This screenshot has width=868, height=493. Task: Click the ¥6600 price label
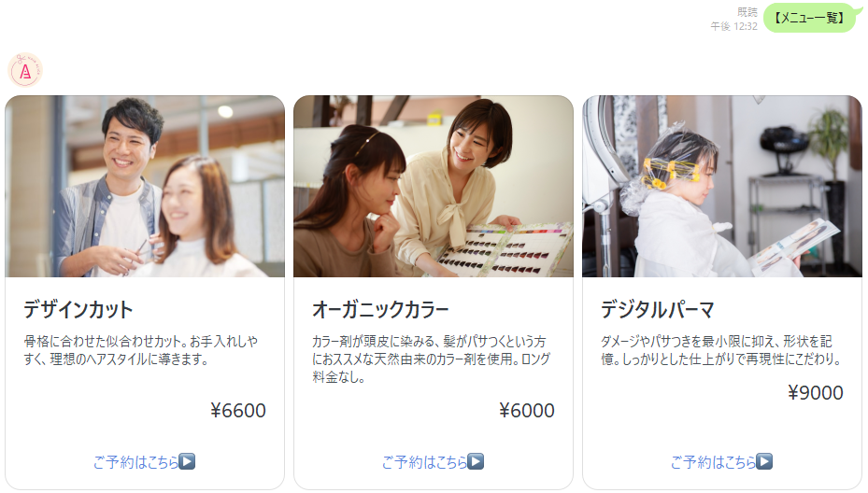pyautogui.click(x=238, y=411)
